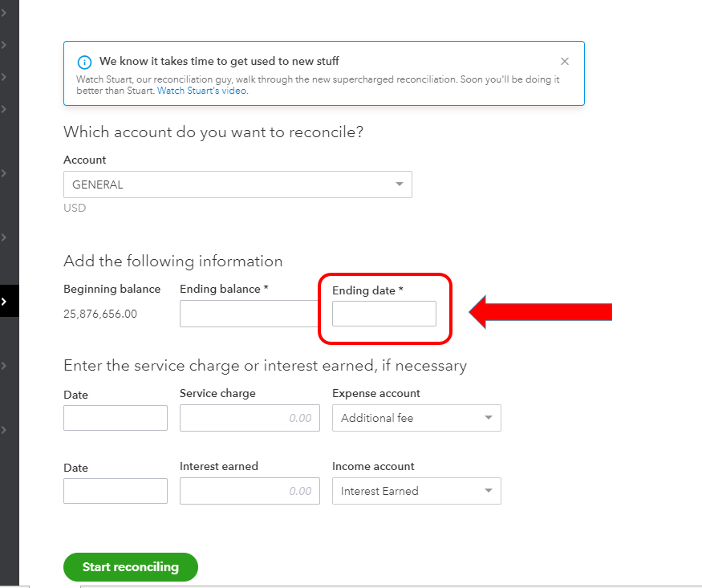This screenshot has height=588, width=702.
Task: Dismiss the reconciliation tip banner
Action: 565,62
